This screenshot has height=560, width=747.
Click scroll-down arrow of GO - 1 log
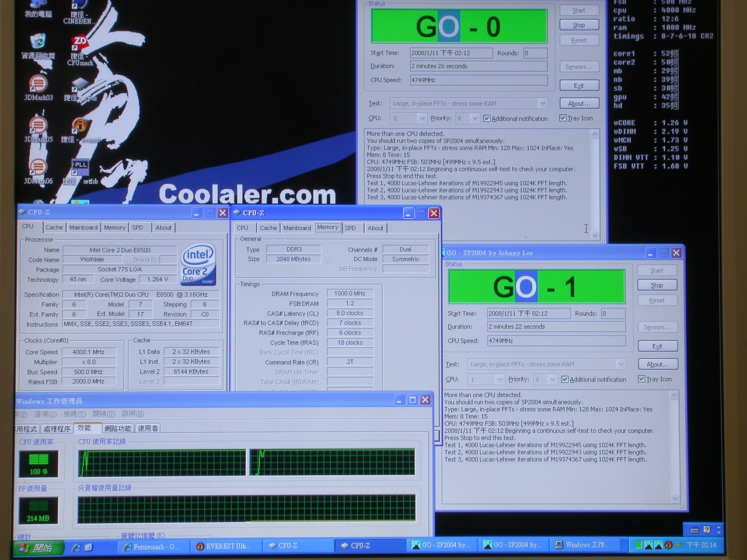675,498
